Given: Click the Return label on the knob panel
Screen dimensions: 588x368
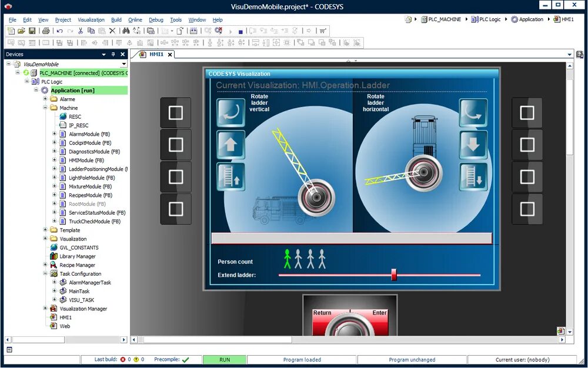Looking at the screenshot, I should point(322,313).
